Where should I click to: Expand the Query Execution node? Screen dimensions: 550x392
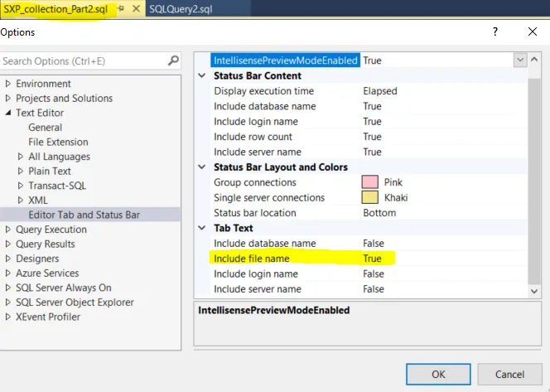(x=8, y=230)
